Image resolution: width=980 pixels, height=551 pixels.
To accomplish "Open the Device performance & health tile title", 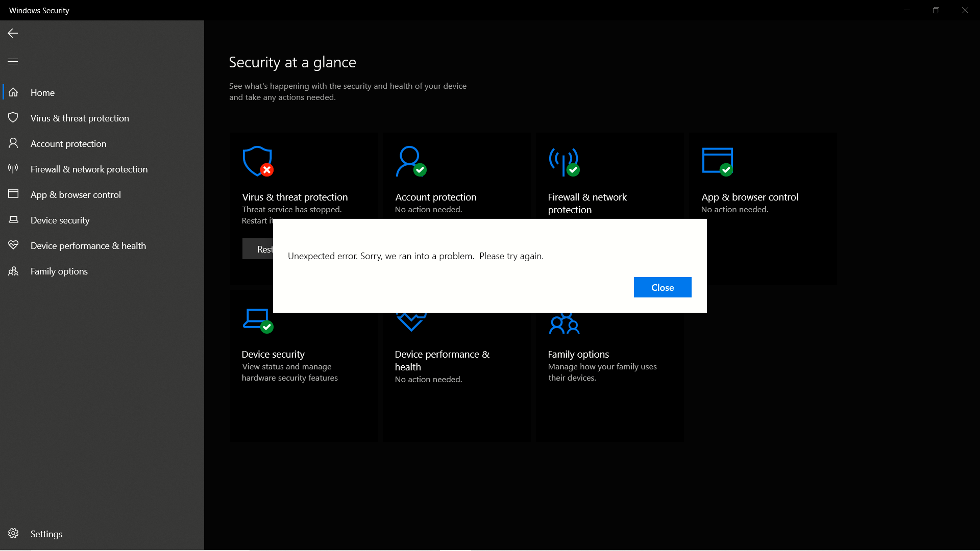I will tap(442, 360).
